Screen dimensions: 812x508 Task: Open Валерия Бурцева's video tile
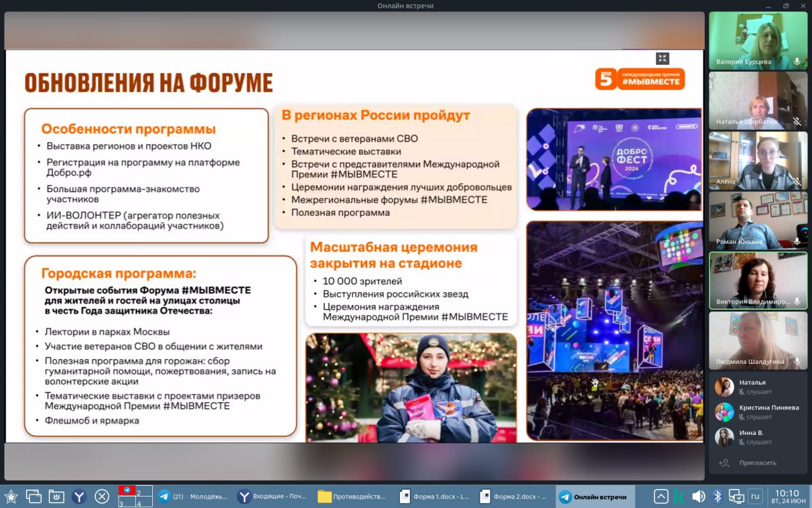tap(757, 40)
